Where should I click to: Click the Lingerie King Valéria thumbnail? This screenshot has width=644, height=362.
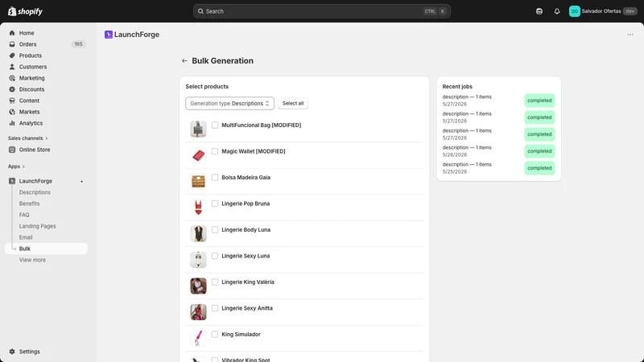(x=198, y=286)
